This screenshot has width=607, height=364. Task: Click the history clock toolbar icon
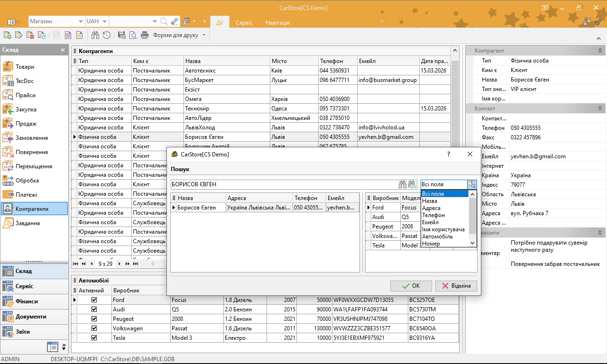tap(106, 35)
